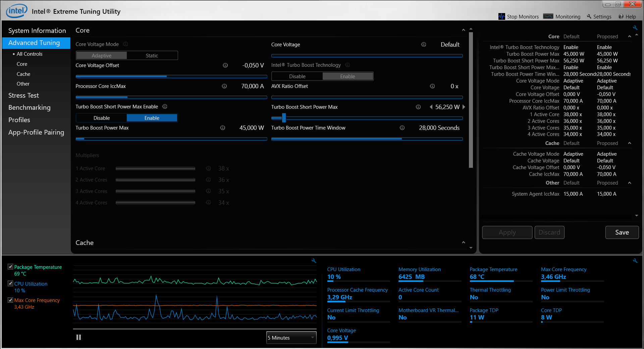Click the Processor Core IccMax slider

point(171,97)
